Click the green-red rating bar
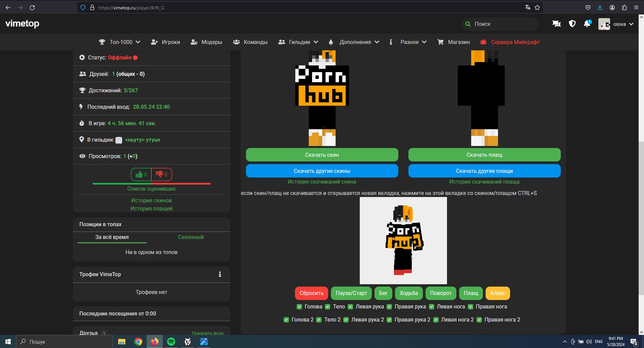Screen dimensions: 644x348 [x=151, y=184]
